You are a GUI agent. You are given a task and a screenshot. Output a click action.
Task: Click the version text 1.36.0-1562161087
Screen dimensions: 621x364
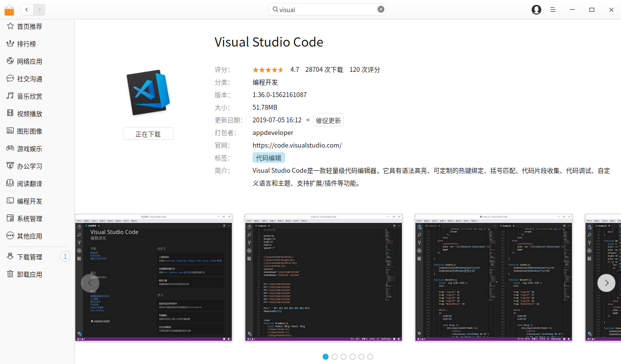click(x=279, y=95)
